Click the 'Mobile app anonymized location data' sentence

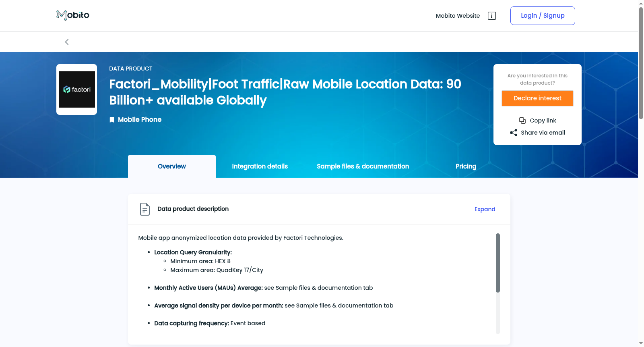241,238
